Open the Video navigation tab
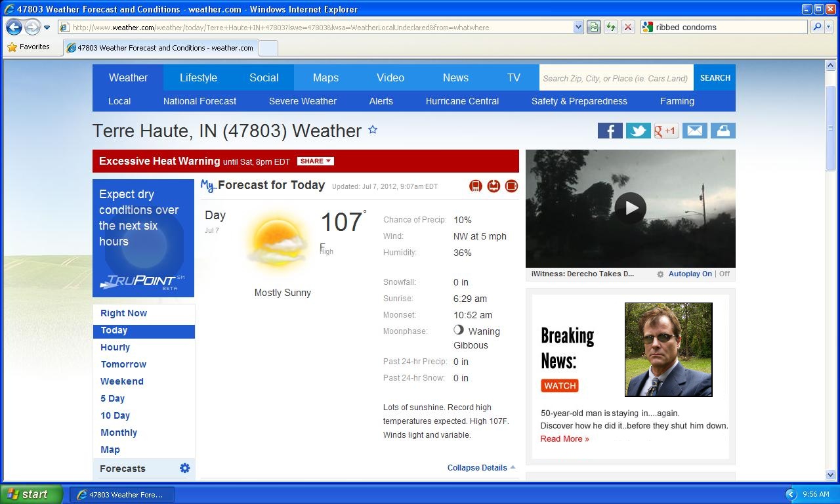 390,77
